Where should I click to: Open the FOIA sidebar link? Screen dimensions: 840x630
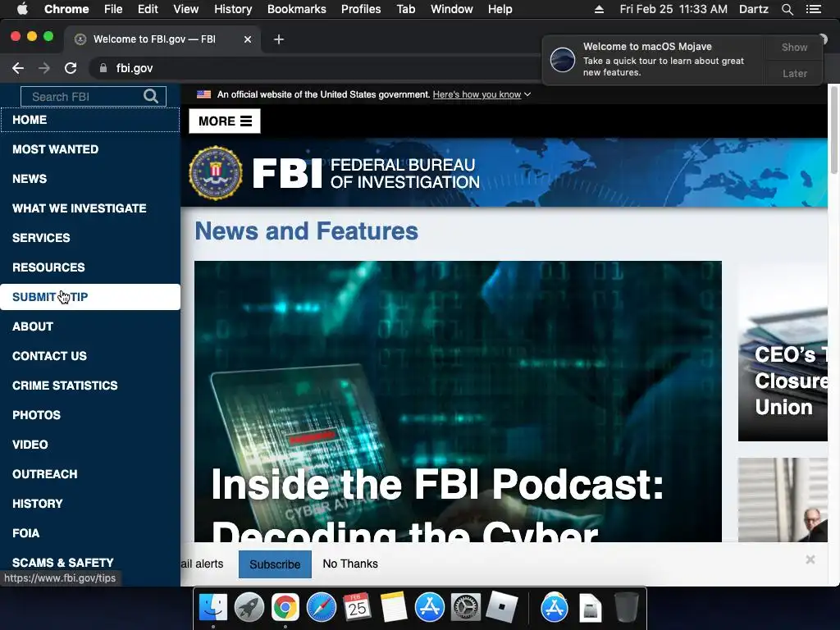tap(90, 533)
